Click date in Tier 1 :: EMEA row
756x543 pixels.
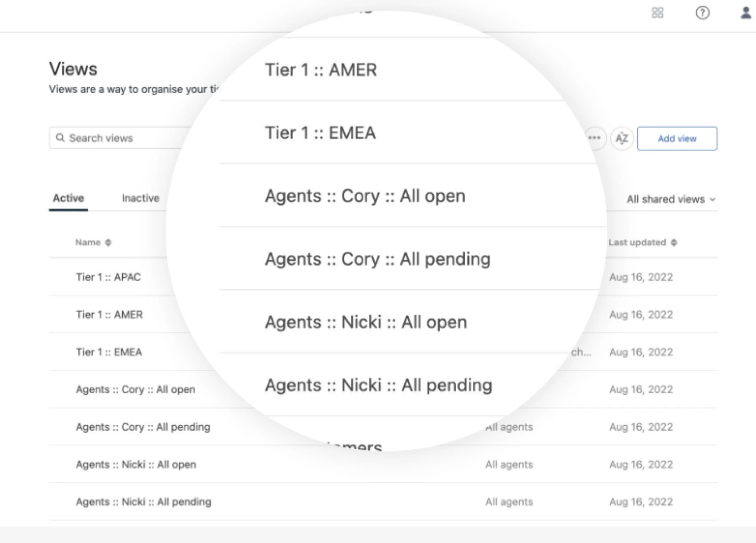(x=641, y=352)
